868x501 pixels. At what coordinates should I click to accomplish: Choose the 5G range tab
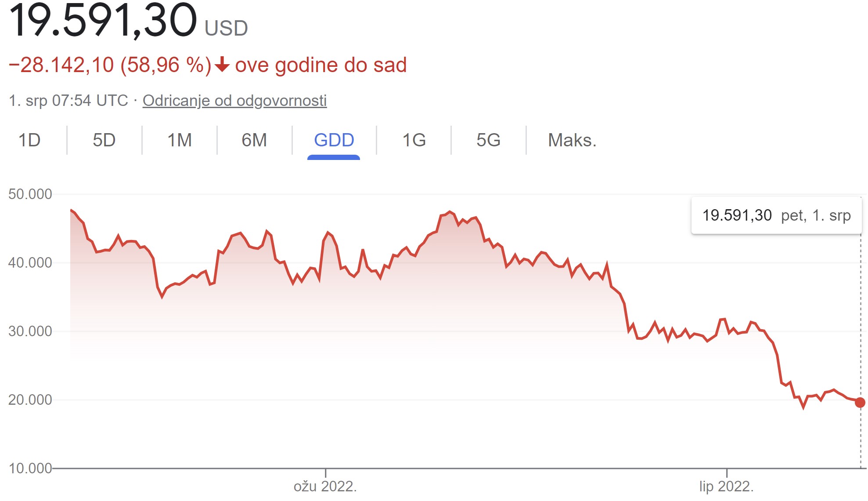[x=488, y=140]
